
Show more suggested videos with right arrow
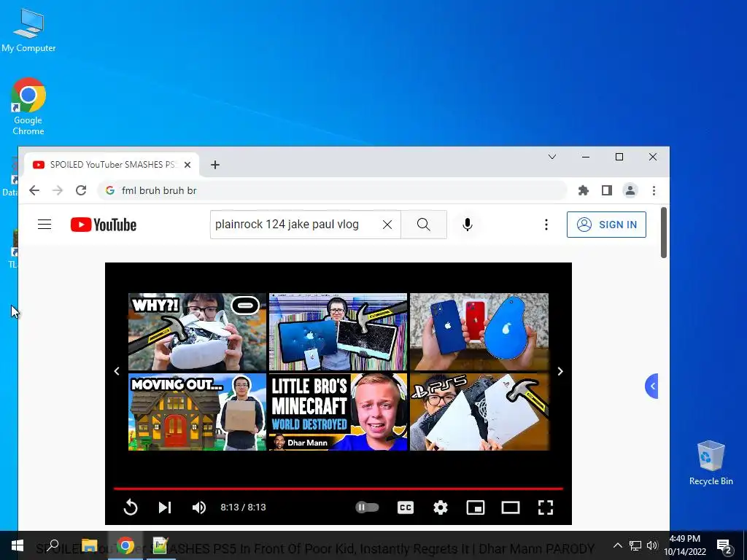click(x=560, y=371)
